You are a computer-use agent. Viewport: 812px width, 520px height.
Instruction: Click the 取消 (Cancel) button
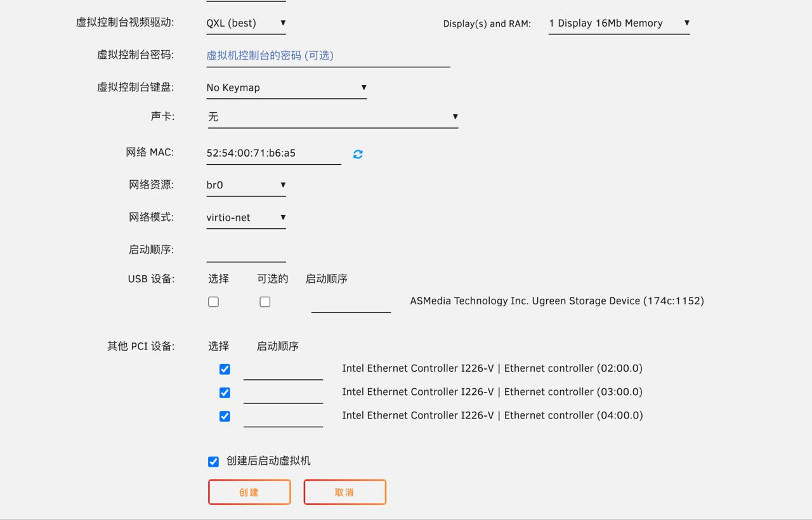(x=344, y=492)
